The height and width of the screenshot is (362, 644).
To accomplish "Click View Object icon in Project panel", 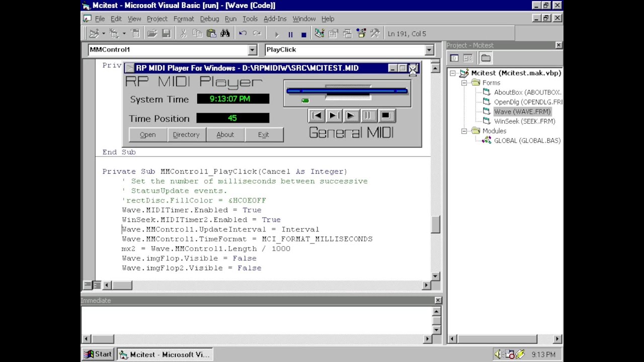I will coord(468,58).
